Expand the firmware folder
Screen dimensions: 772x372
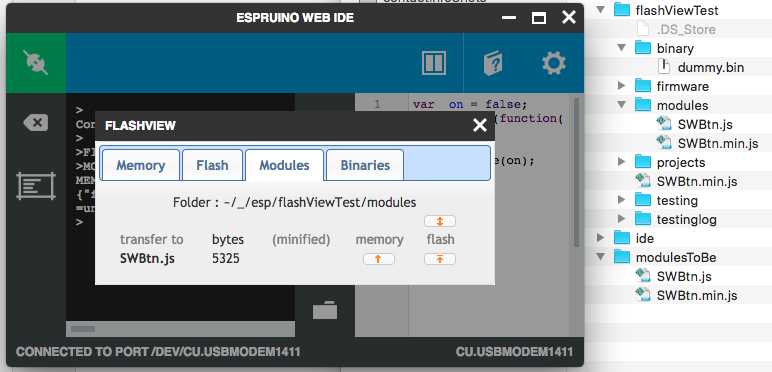pyautogui.click(x=621, y=86)
